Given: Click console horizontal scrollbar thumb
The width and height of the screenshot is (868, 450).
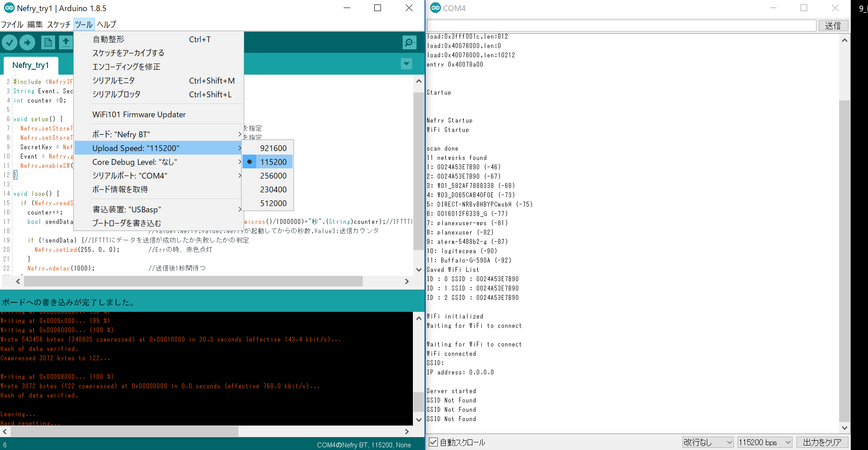Looking at the screenshot, I should click(124, 431).
